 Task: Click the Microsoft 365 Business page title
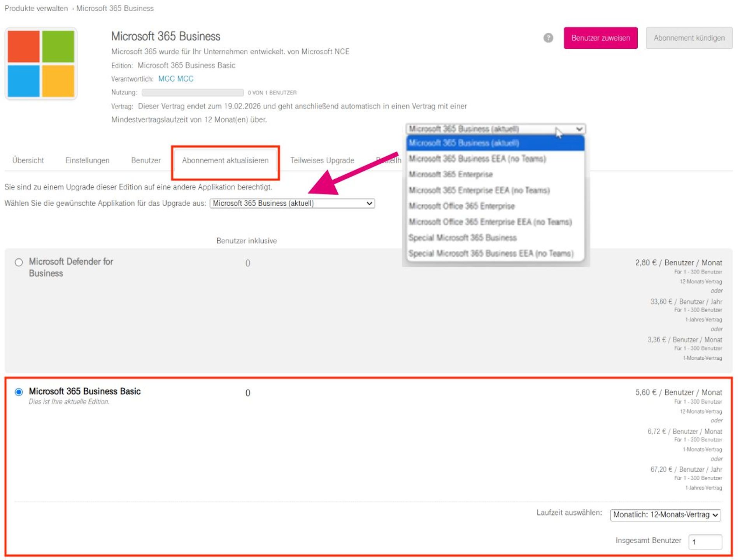pos(166,36)
